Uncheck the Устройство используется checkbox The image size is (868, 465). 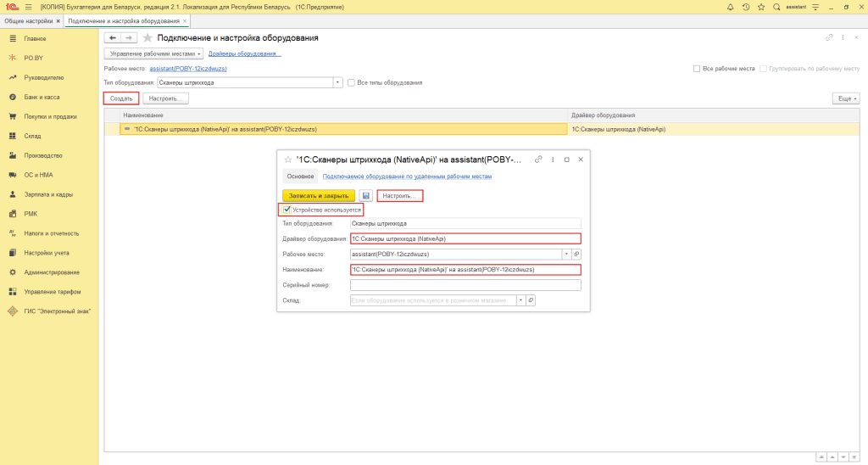click(x=287, y=209)
